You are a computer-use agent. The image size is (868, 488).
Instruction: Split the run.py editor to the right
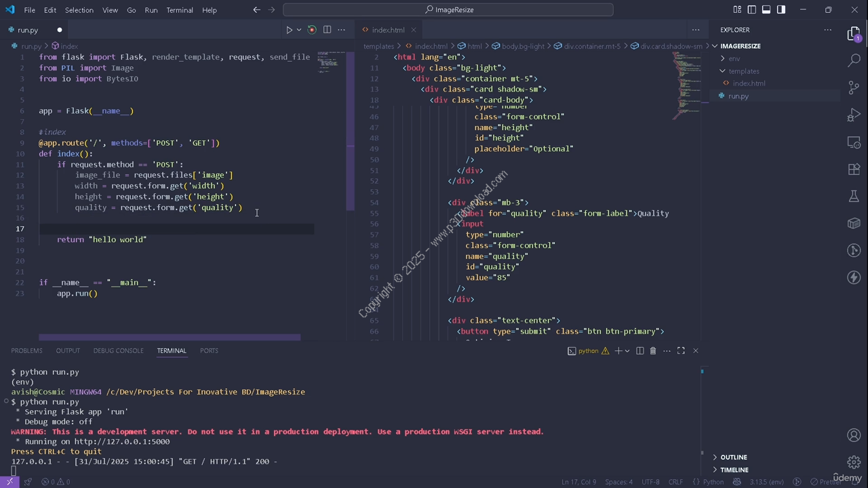click(x=327, y=30)
